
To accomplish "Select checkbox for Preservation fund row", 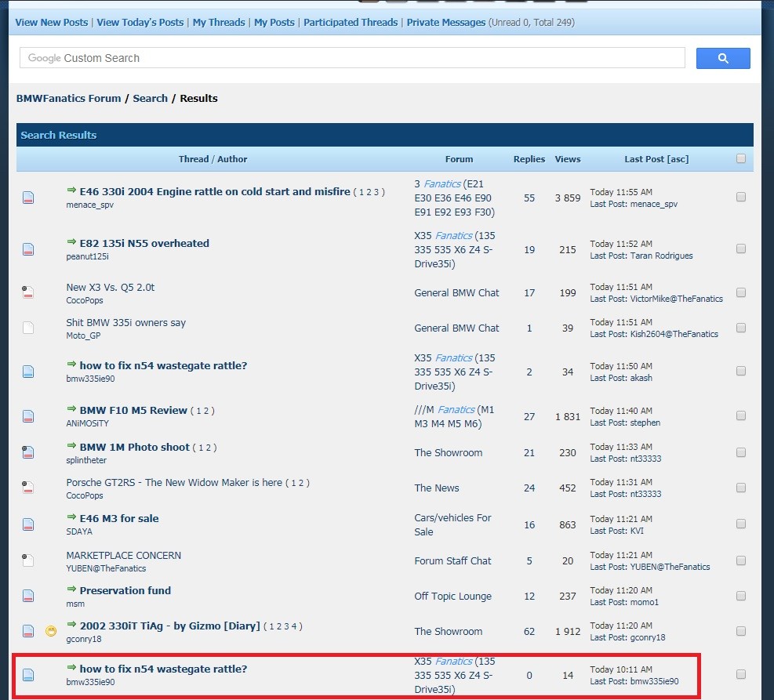I will 741,597.
